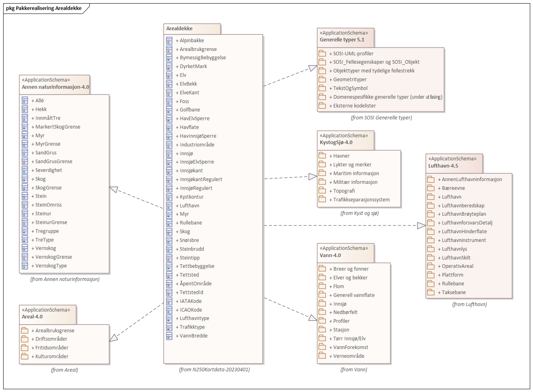Click the Eksterne kodelister entry

pyautogui.click(x=352, y=106)
